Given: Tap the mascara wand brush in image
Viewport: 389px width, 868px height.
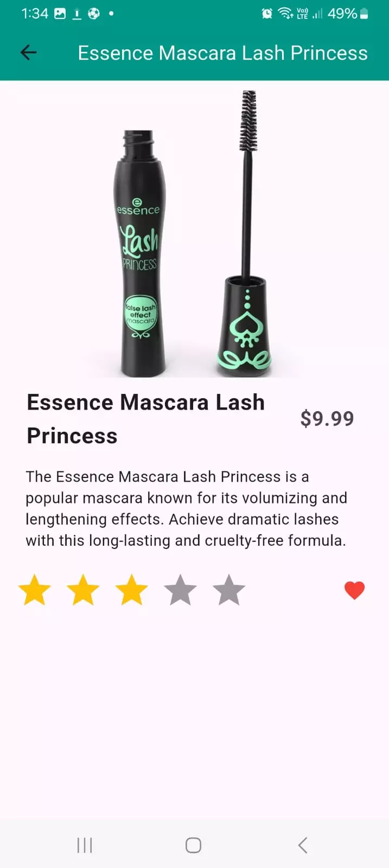Looking at the screenshot, I should click(248, 120).
